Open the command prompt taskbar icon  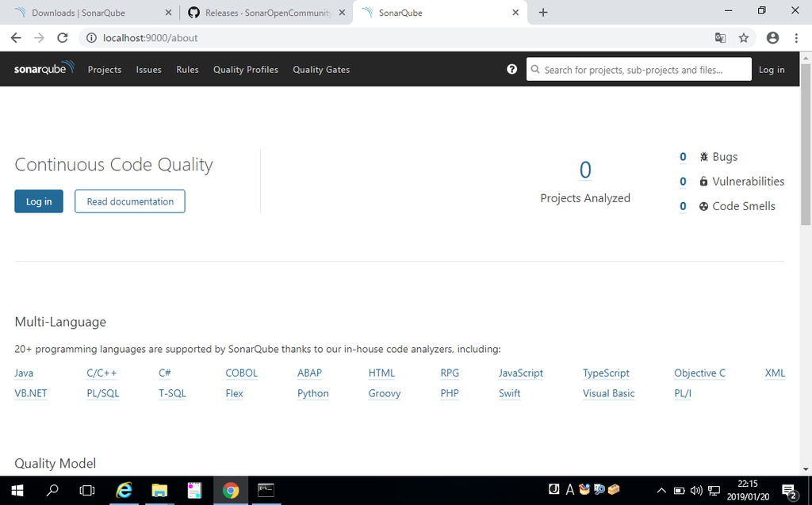click(x=266, y=490)
